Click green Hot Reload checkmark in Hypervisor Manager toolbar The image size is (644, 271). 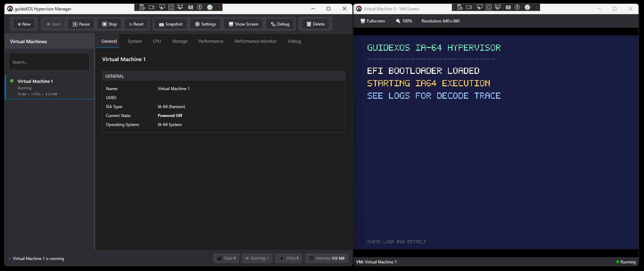210,7
